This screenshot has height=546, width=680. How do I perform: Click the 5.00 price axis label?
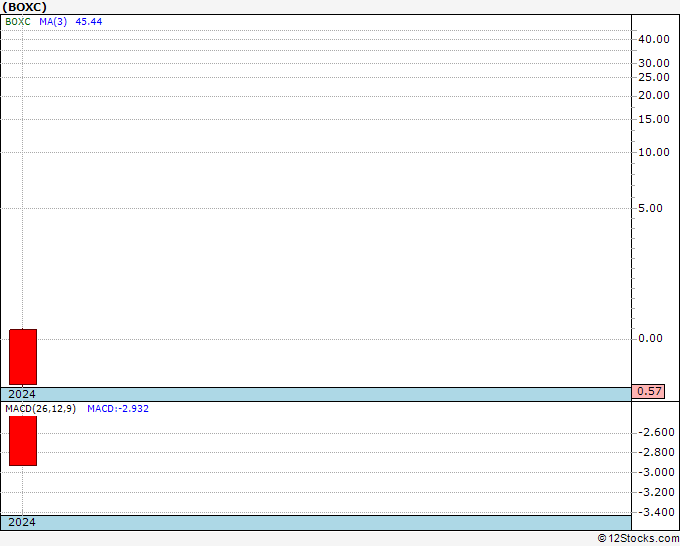tap(651, 208)
